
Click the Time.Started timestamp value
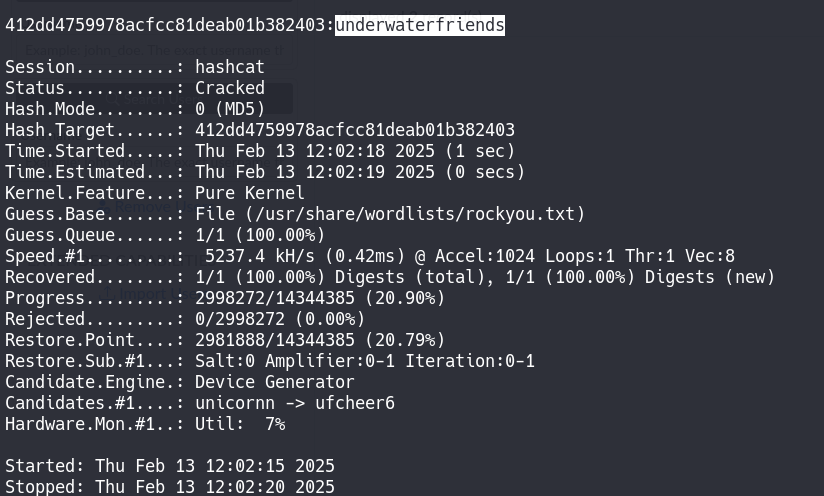(354, 151)
